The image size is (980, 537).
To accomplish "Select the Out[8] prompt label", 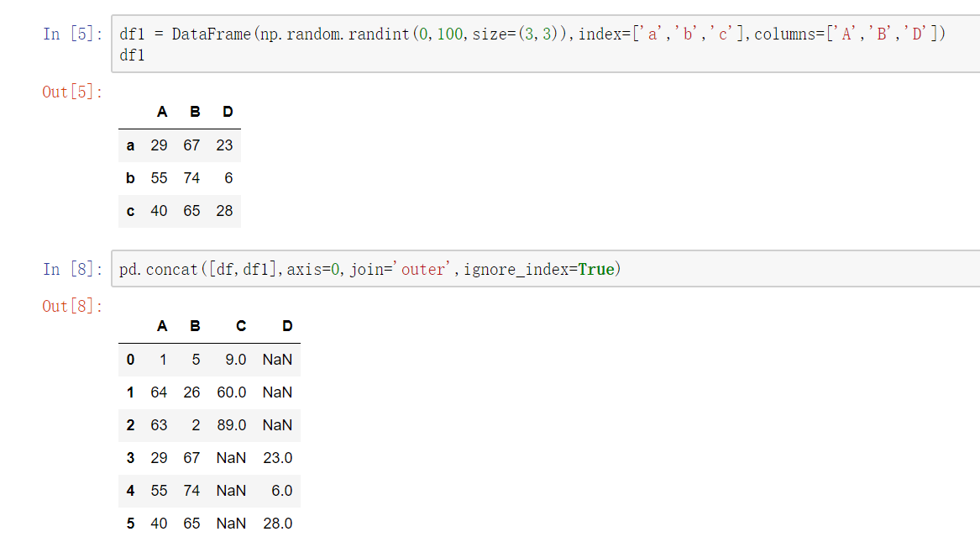I will (x=72, y=307).
